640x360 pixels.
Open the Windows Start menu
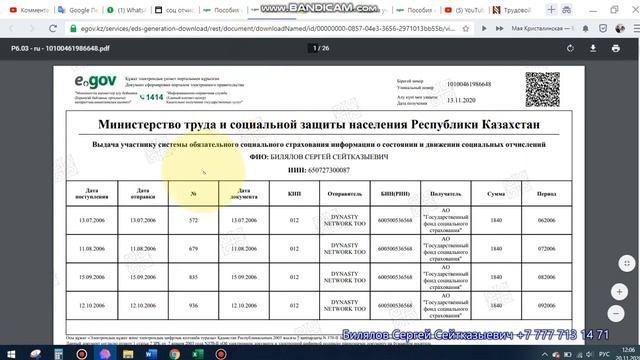[x=11, y=354]
